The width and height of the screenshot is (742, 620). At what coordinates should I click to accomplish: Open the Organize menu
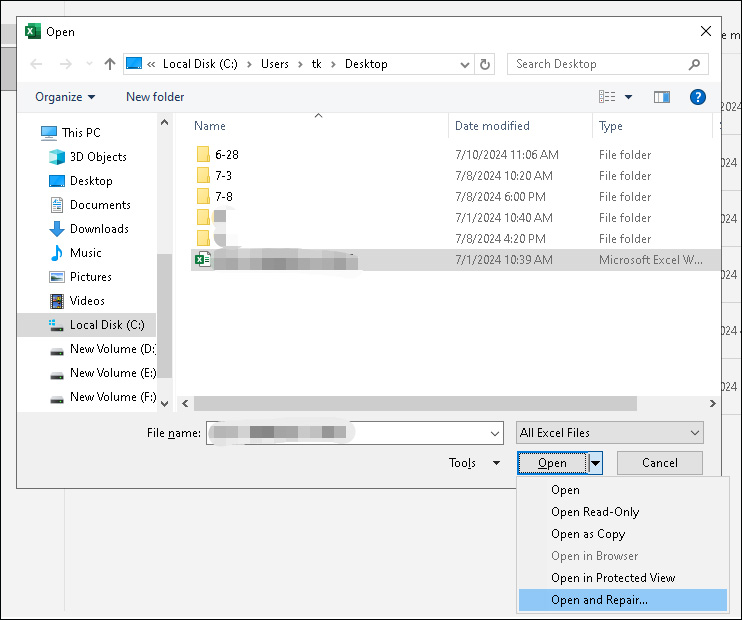point(65,97)
